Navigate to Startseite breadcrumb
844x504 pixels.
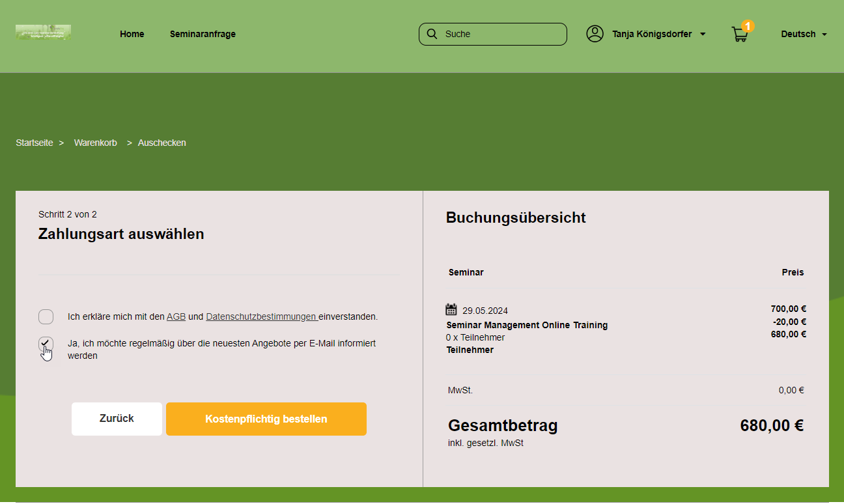pyautogui.click(x=35, y=143)
